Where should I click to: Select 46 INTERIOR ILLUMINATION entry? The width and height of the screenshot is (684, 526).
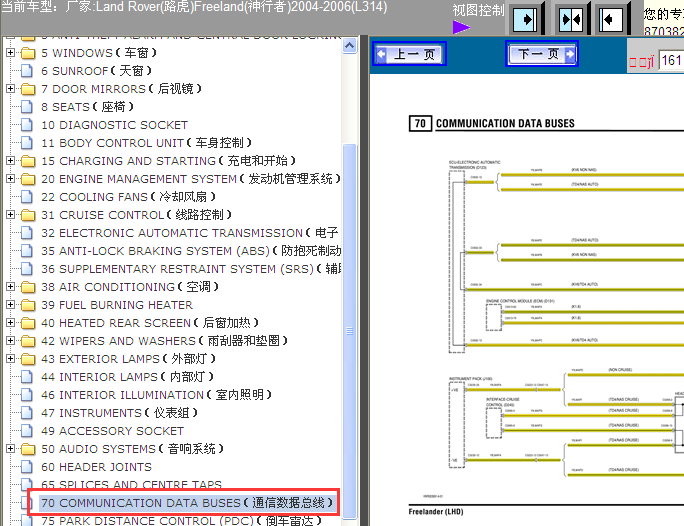[156, 395]
